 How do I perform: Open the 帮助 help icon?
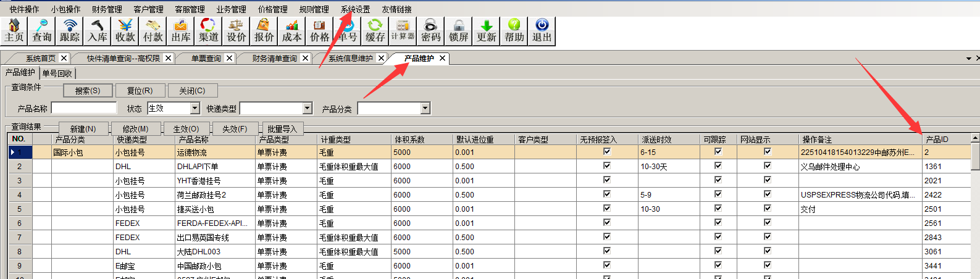pyautogui.click(x=514, y=30)
